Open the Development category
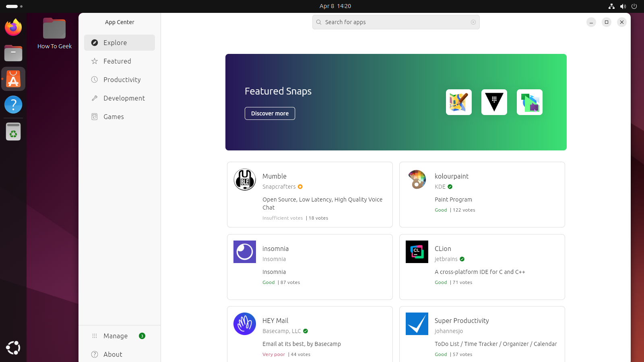 pyautogui.click(x=120, y=98)
